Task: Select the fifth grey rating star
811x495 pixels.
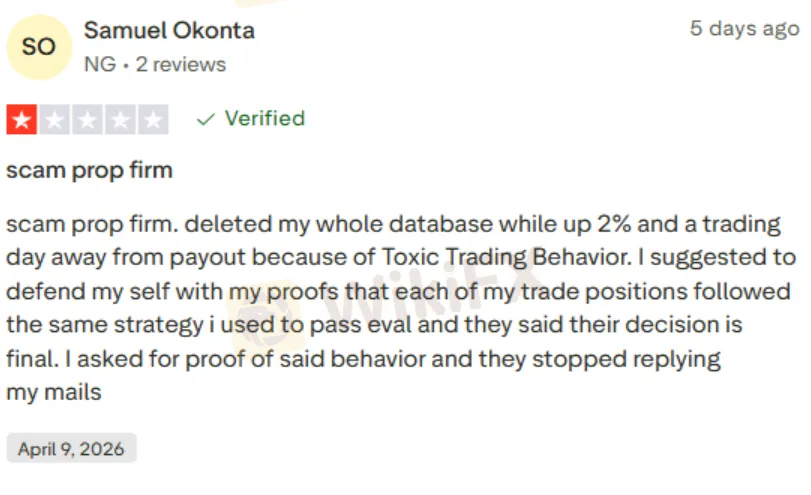Action: (152, 120)
